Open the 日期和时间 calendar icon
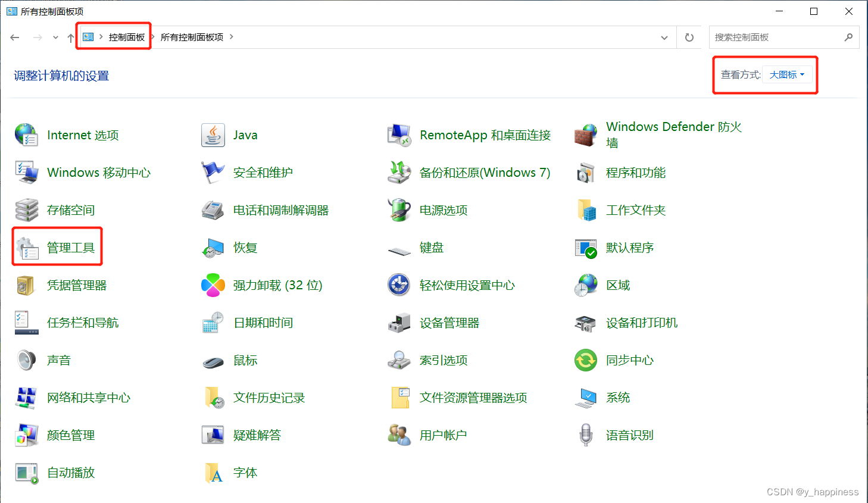 (x=213, y=323)
